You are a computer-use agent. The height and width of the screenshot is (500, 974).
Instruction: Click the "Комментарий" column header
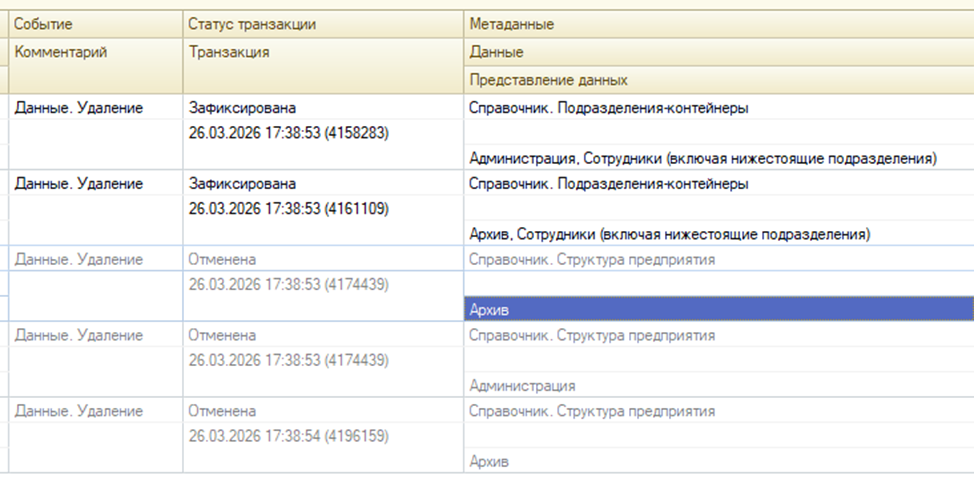[61, 52]
